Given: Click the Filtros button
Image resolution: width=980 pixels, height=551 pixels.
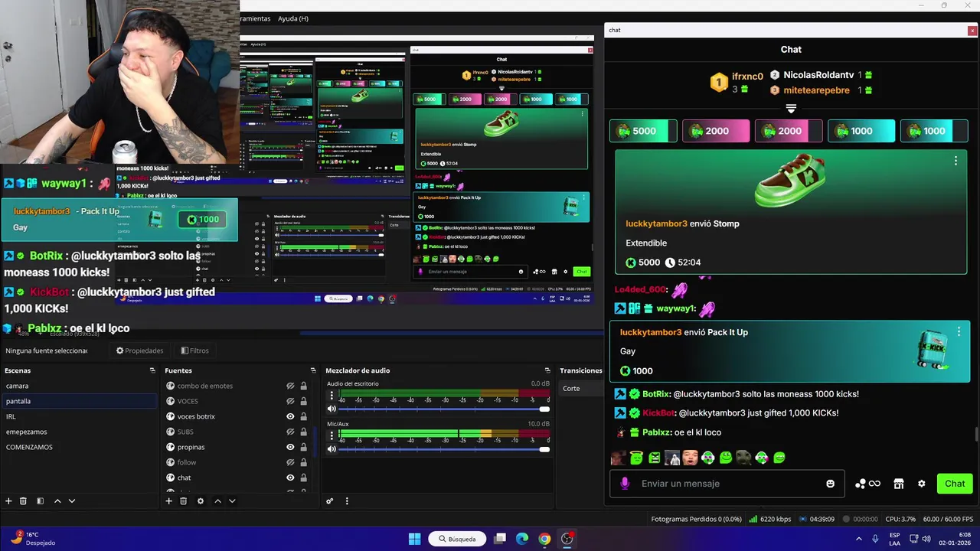Looking at the screenshot, I should pyautogui.click(x=194, y=350).
